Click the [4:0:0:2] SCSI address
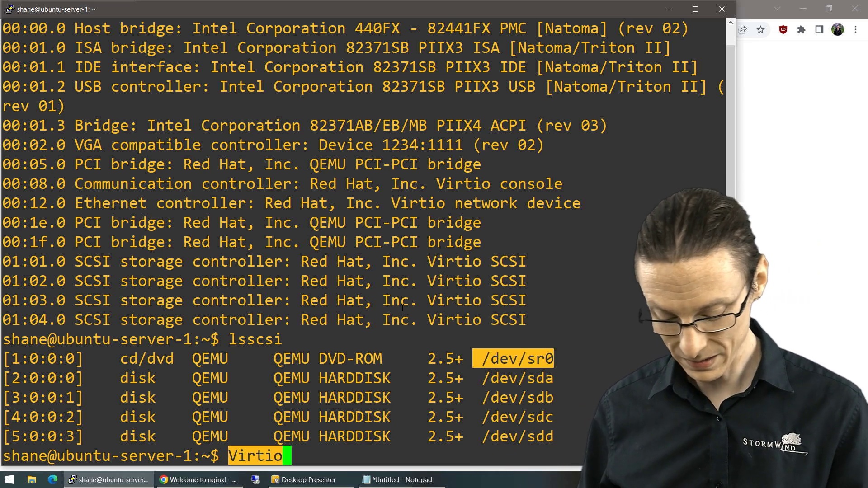This screenshot has height=488, width=868. [x=43, y=417]
